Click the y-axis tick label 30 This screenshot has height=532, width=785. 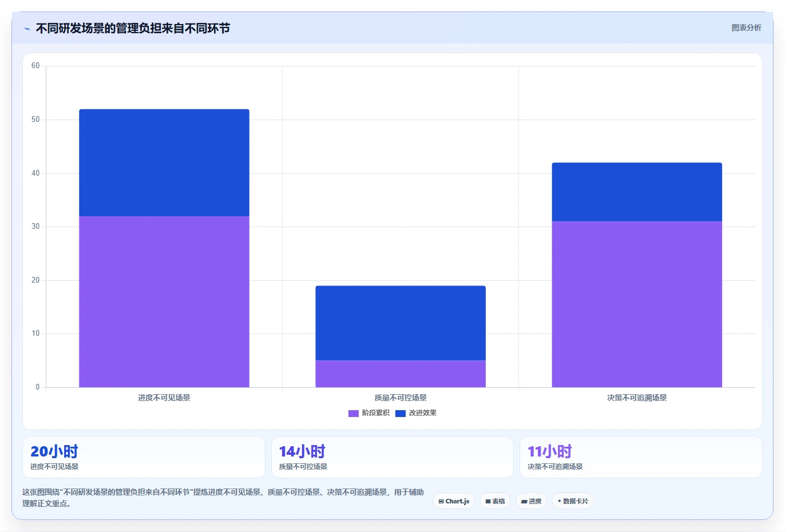35,227
